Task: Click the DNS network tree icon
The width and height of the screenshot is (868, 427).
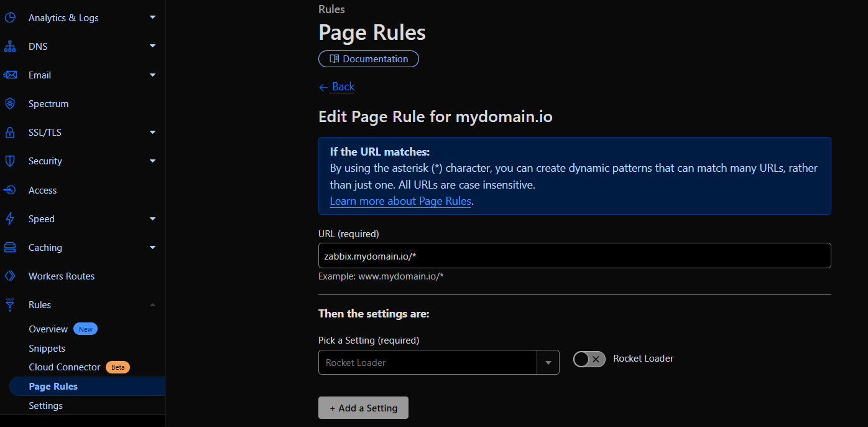Action: [10, 47]
